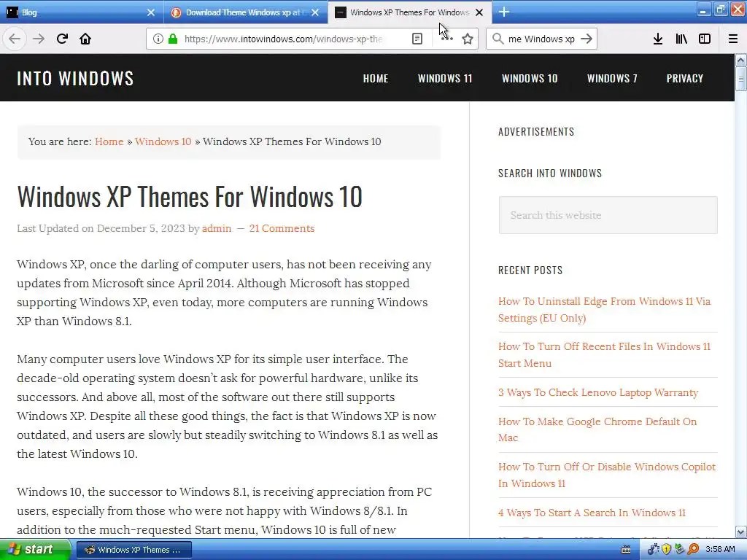The width and height of the screenshot is (747, 560).
Task: Open the Firefox home page
Action: (x=85, y=39)
